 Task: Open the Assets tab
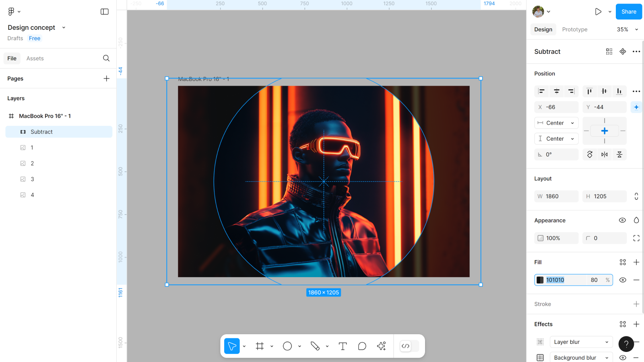pyautogui.click(x=35, y=58)
